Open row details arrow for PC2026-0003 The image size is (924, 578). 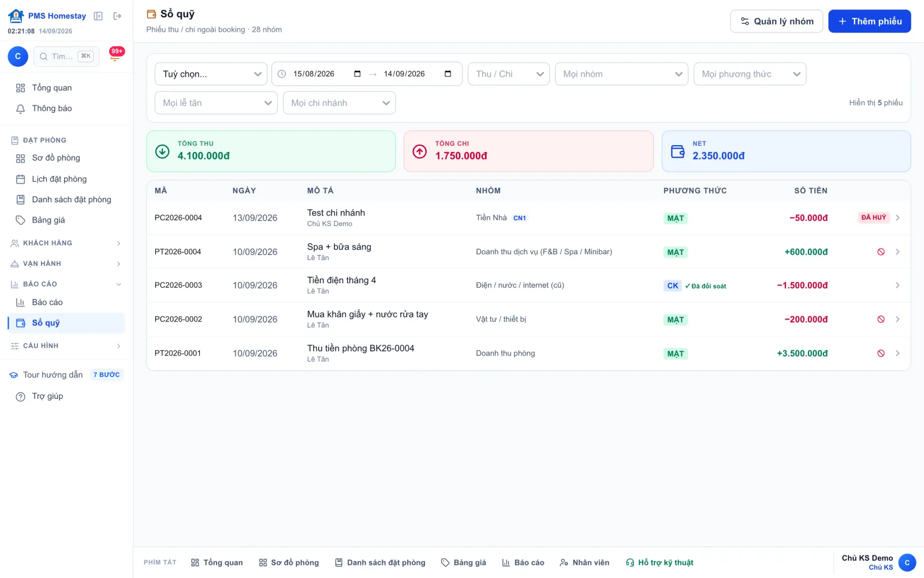[x=897, y=286]
